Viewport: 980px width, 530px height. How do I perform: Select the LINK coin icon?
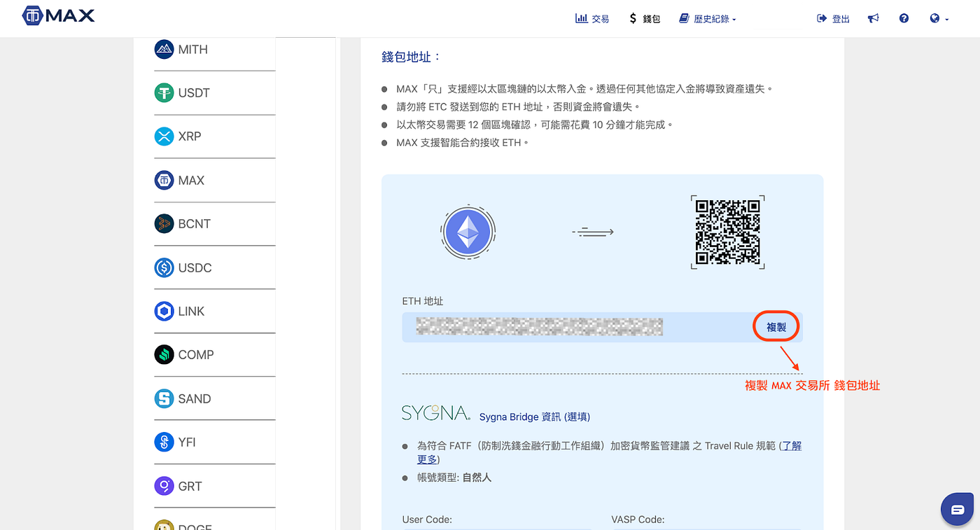(x=164, y=311)
